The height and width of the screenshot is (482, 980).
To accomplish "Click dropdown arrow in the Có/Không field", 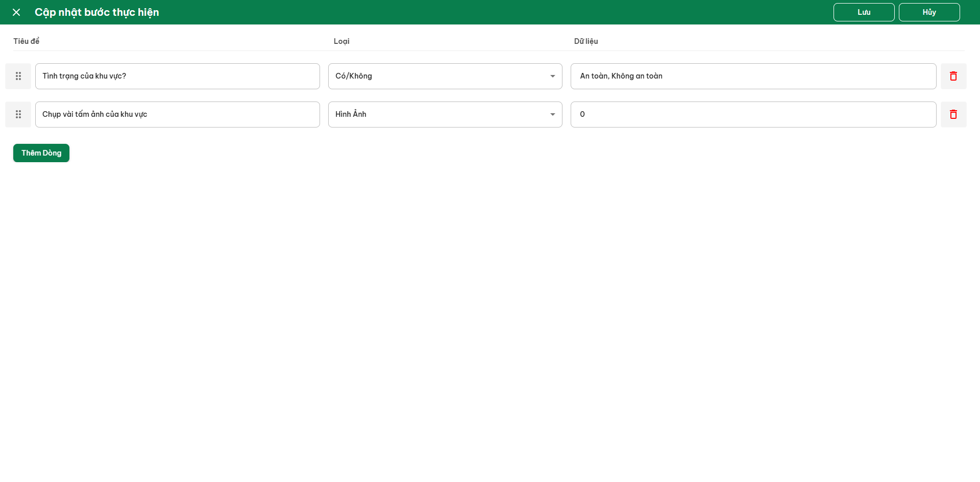I will [552, 76].
